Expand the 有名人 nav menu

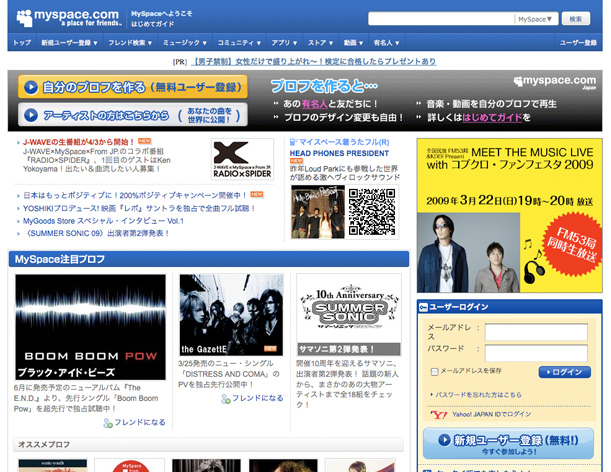coord(387,42)
